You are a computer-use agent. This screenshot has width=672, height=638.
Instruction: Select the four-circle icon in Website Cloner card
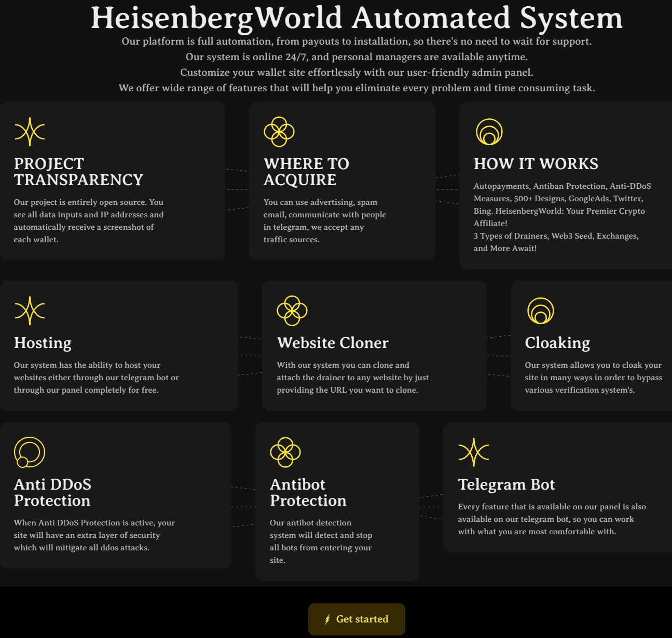point(292,311)
